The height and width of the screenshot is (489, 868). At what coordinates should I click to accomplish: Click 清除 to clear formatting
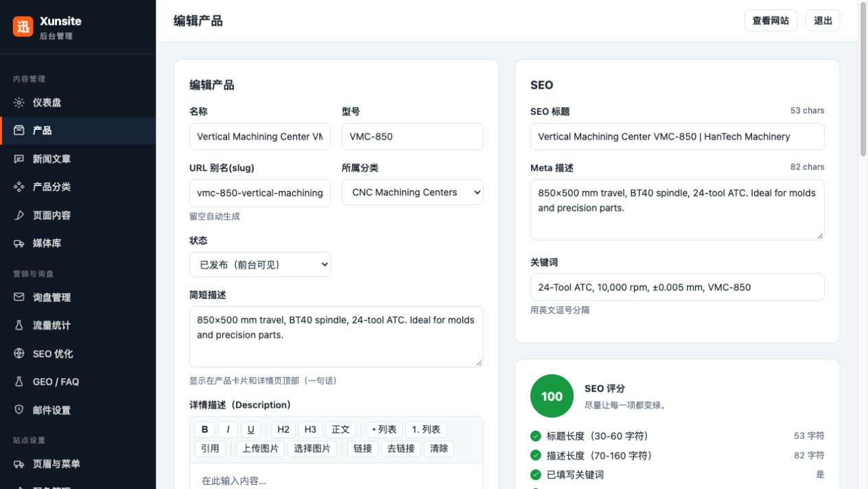click(439, 449)
